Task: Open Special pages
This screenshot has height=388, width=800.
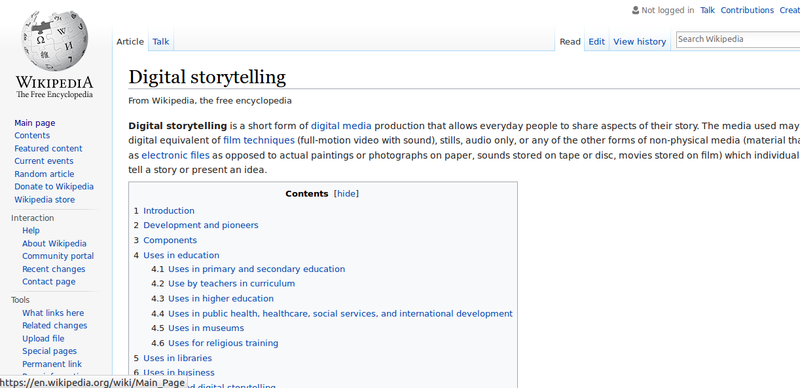Action: (x=49, y=351)
